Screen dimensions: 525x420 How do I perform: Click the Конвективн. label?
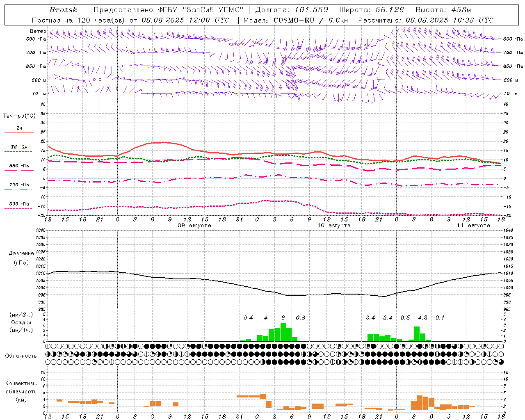click(21, 383)
